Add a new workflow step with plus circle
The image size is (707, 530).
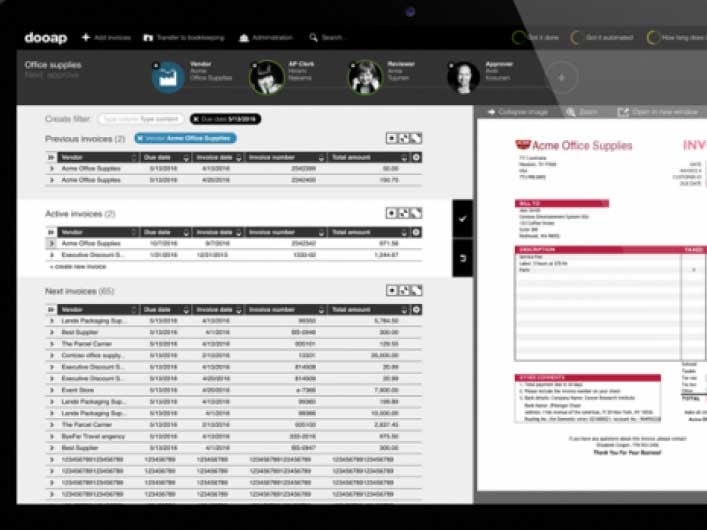click(561, 78)
